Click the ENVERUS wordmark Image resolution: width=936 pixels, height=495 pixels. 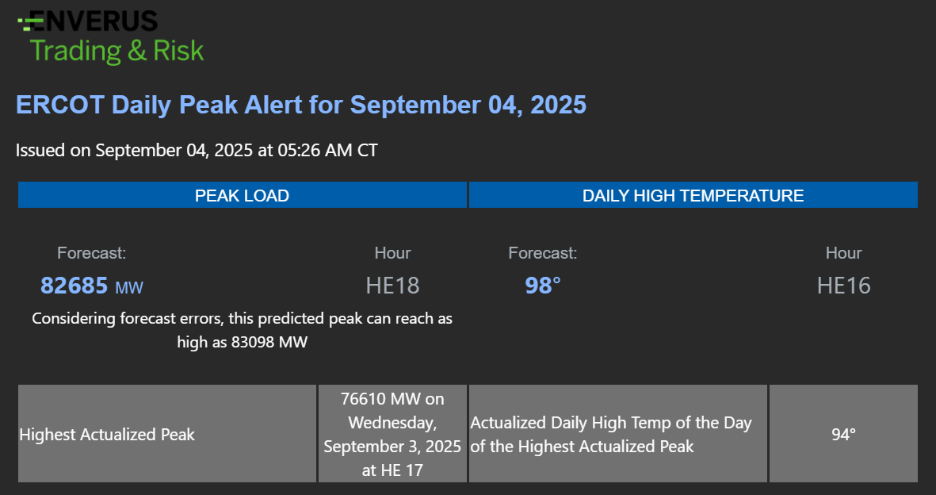tap(93, 21)
